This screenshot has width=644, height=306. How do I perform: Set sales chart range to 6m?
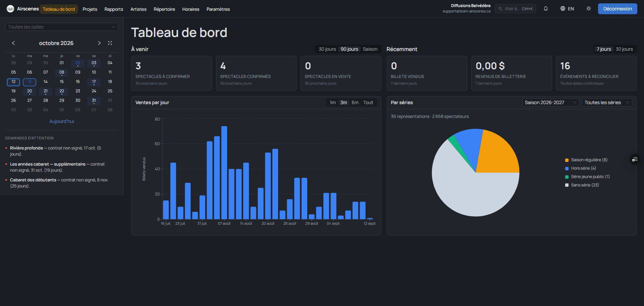[355, 102]
